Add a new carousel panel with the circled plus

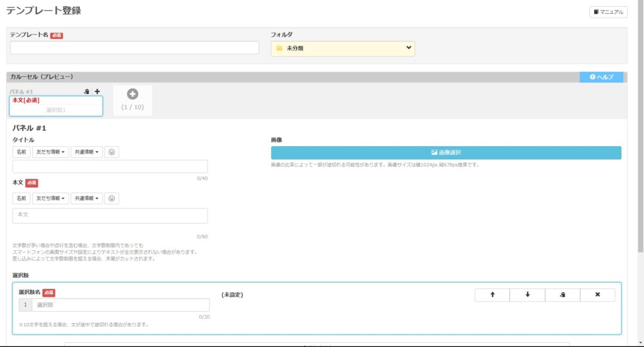point(132,94)
